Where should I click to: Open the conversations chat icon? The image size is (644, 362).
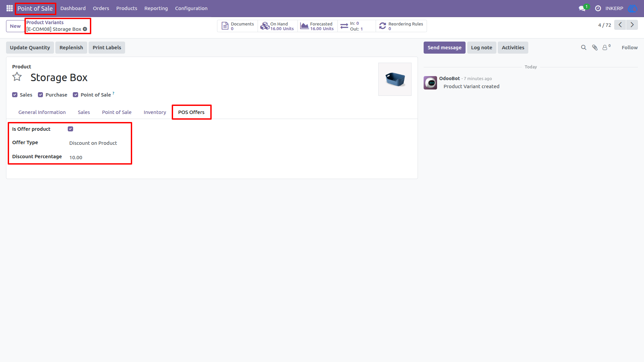[582, 8]
